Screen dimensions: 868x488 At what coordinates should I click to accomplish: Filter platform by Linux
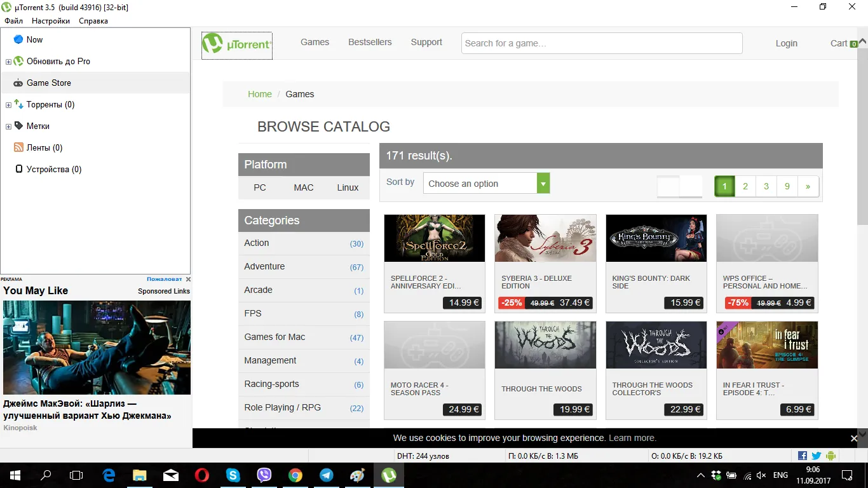click(x=348, y=187)
